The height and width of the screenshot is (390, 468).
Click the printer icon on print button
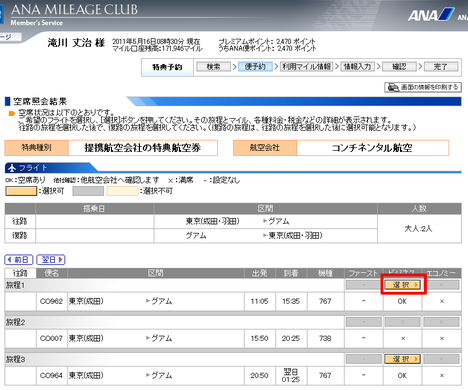coord(393,87)
